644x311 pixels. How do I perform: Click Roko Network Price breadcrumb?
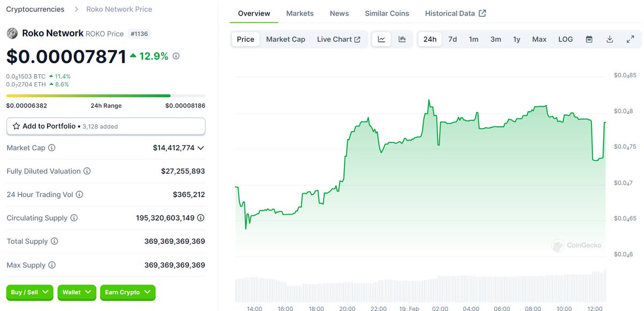click(119, 9)
